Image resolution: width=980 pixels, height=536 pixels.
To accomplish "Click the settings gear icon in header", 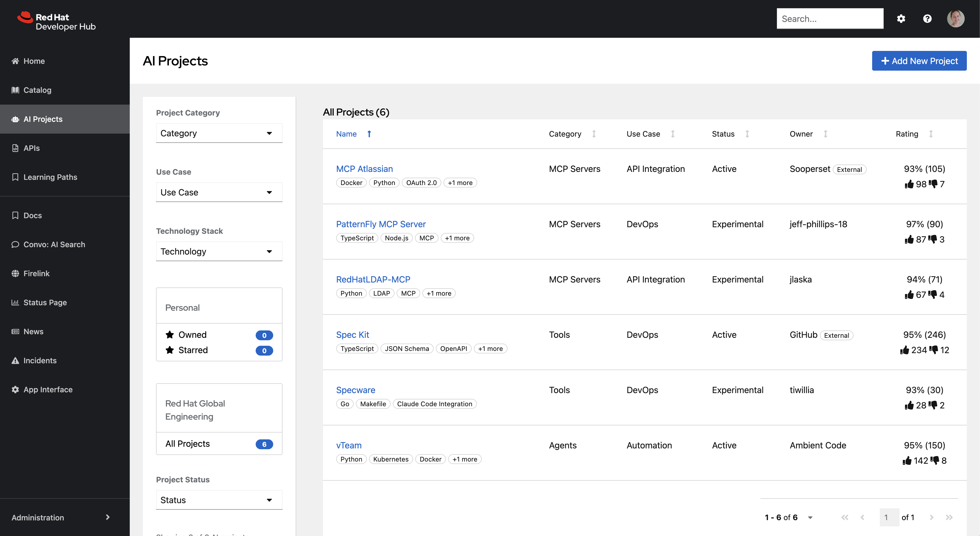I will (901, 19).
